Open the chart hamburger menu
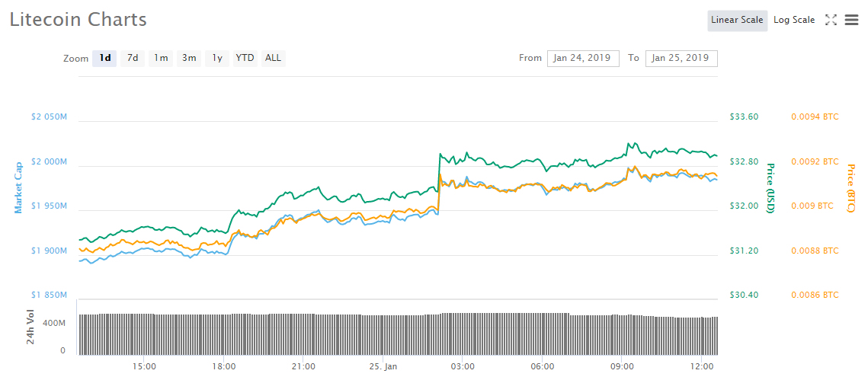868x380 pixels. (851, 21)
